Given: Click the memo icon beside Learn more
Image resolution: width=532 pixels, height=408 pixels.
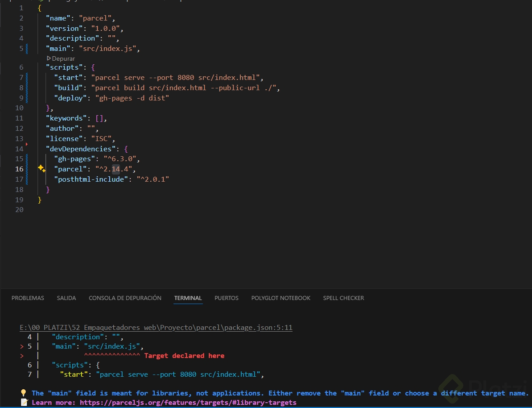Looking at the screenshot, I should click(x=24, y=403).
